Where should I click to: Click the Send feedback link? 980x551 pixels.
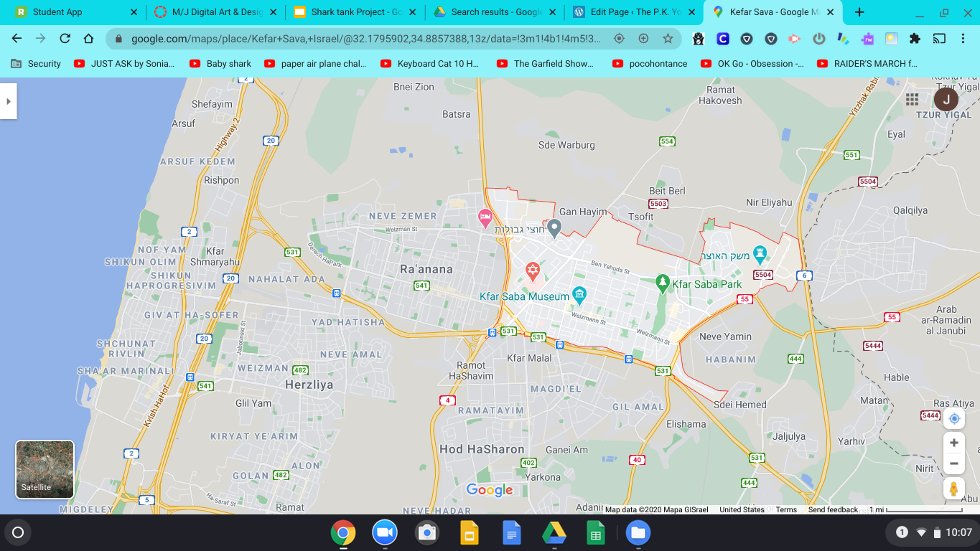(833, 509)
